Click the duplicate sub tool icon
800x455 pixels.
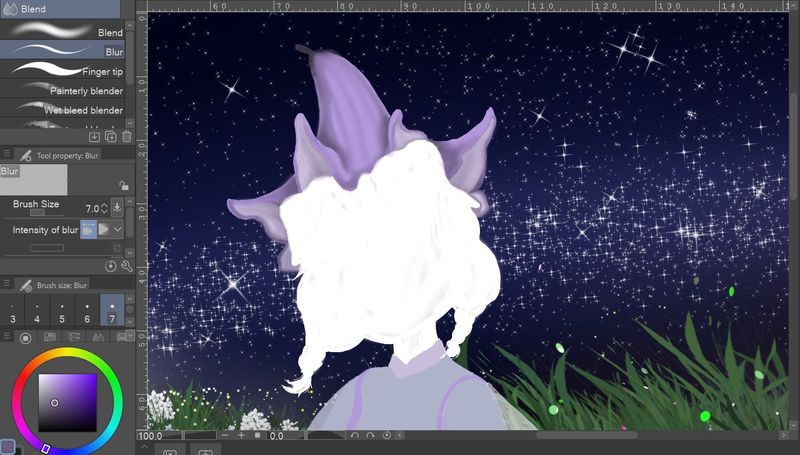pyautogui.click(x=110, y=136)
